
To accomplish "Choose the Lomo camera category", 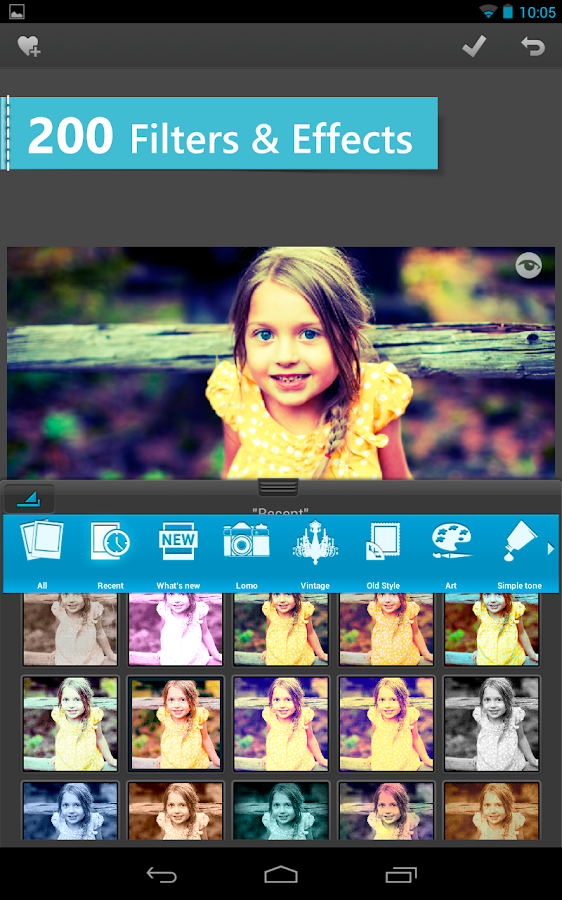I will [246, 554].
